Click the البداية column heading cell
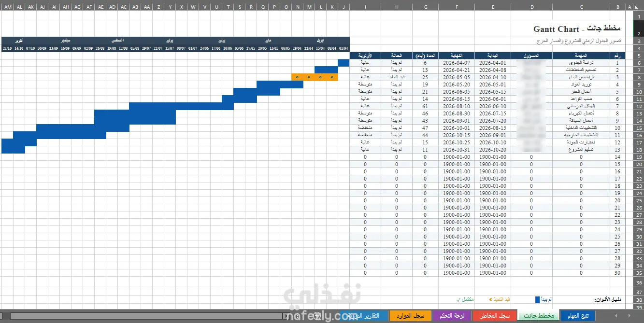Image resolution: width=644 pixels, height=323 pixels. tap(493, 56)
